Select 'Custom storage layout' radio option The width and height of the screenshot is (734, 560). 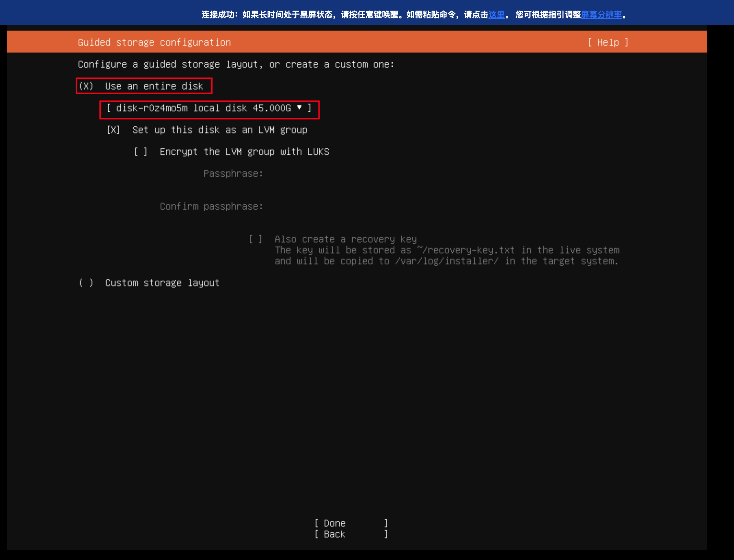click(86, 283)
